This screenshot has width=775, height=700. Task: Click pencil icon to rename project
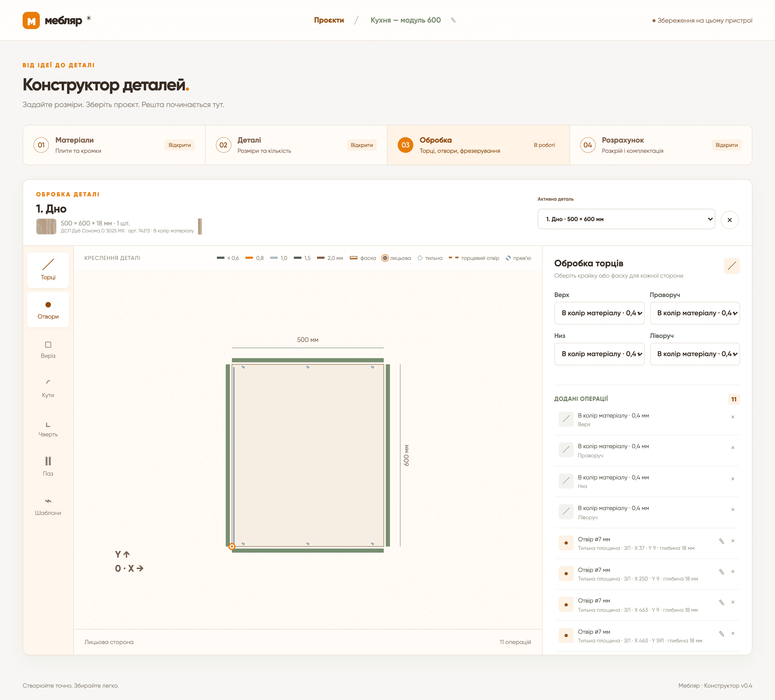point(453,20)
